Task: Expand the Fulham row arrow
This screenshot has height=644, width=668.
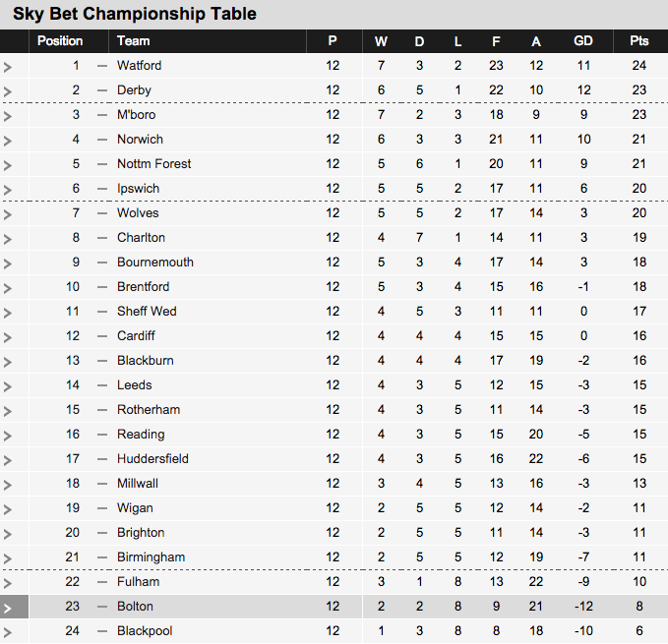Action: [x=7, y=583]
